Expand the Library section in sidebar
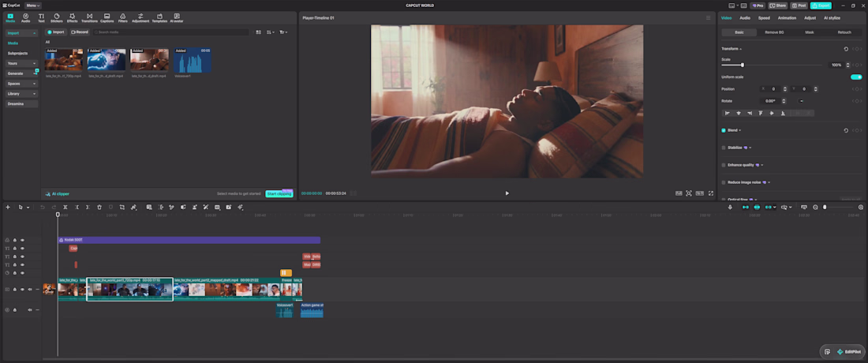This screenshot has width=868, height=363. (x=22, y=94)
